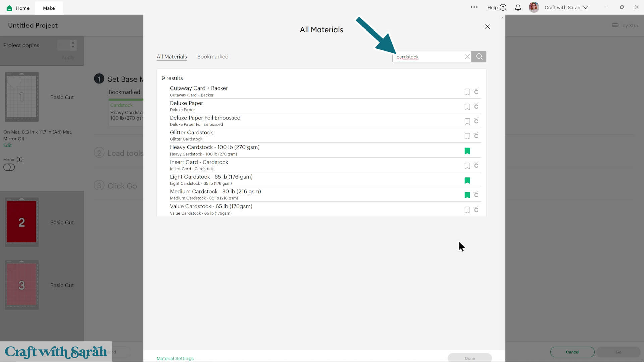
Task: Select the red mat 2 thumbnail
Action: point(21,222)
